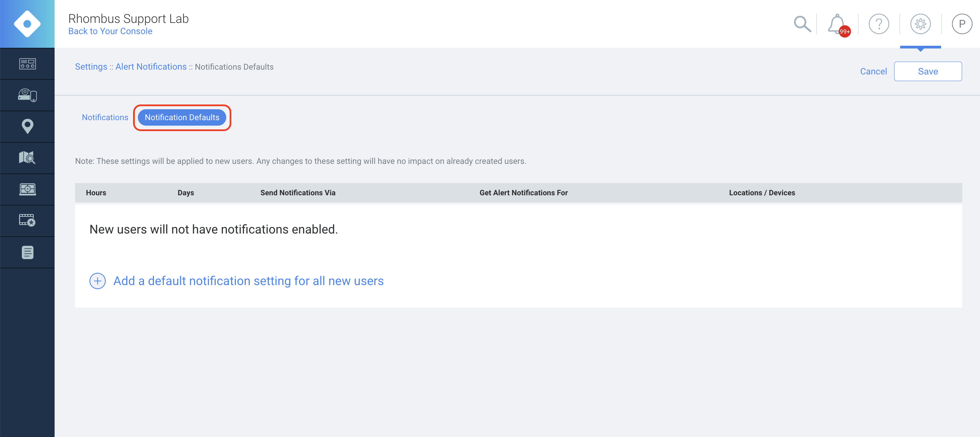The height and width of the screenshot is (437, 980).
Task: Open the reports document sidebar icon
Action: [27, 252]
